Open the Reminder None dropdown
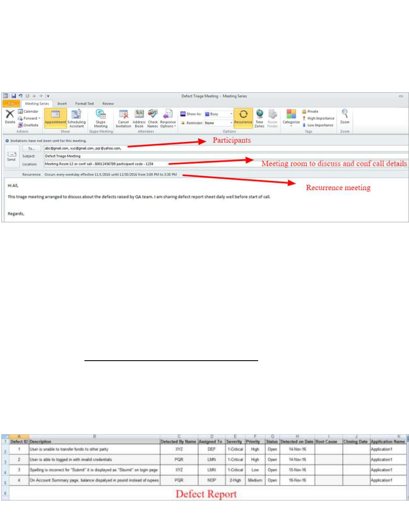 coord(218,123)
